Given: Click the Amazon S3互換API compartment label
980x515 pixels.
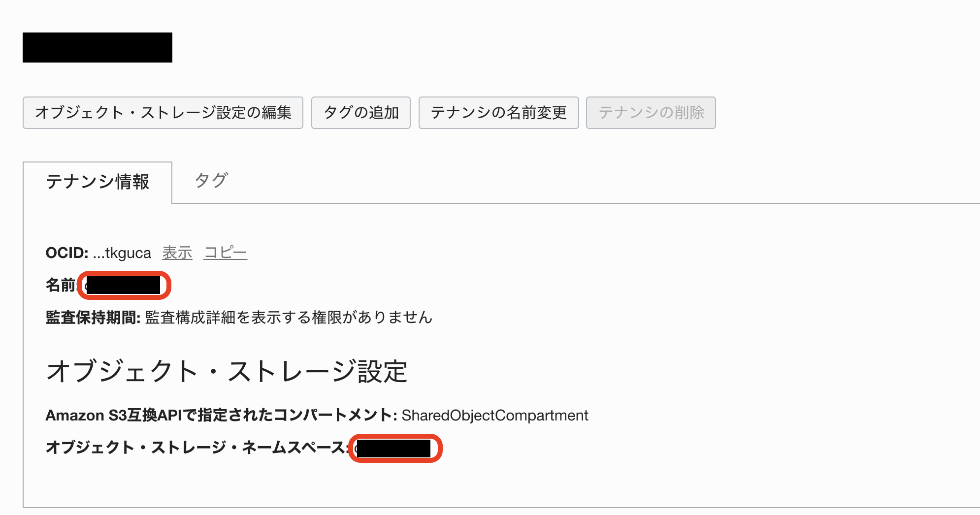Looking at the screenshot, I should [221, 416].
